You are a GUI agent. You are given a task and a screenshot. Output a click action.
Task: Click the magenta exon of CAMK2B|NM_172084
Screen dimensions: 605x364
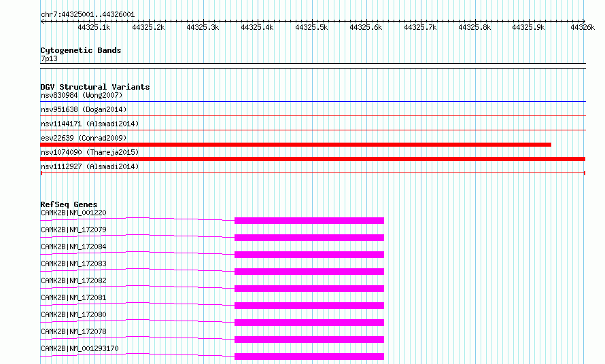[x=309, y=255]
